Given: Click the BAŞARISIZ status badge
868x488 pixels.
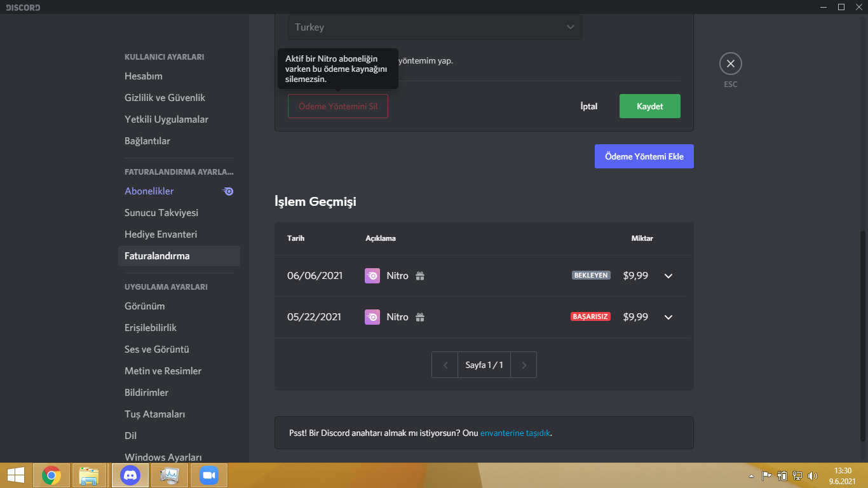Looking at the screenshot, I should [590, 316].
